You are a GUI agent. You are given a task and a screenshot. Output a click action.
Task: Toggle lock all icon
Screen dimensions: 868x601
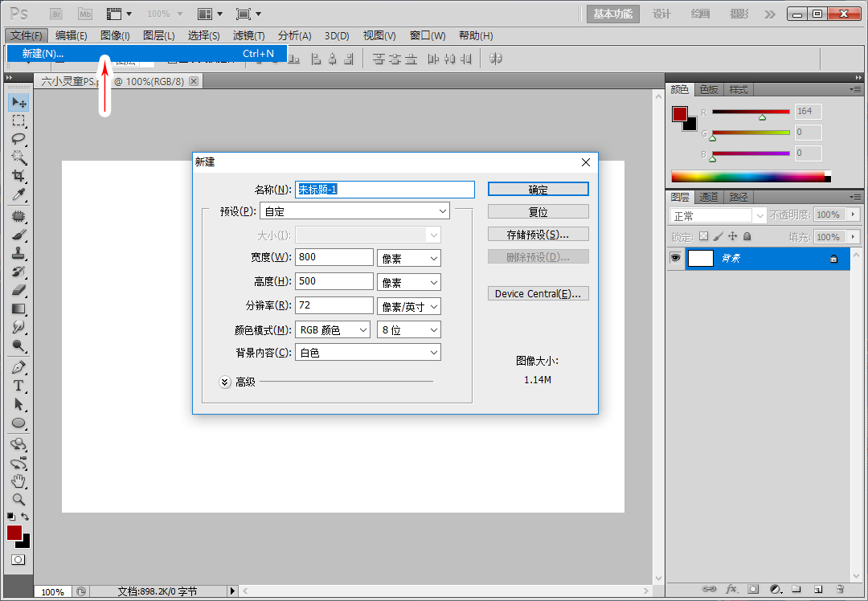click(747, 236)
